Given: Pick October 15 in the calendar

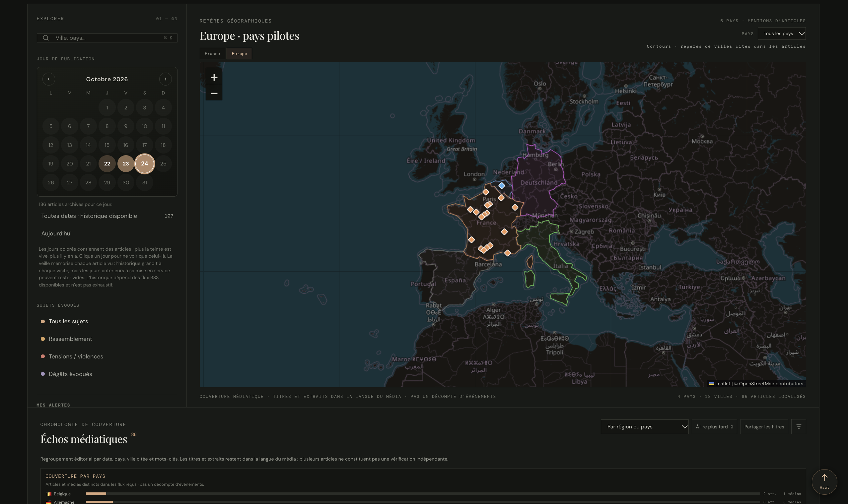Looking at the screenshot, I should pyautogui.click(x=107, y=145).
